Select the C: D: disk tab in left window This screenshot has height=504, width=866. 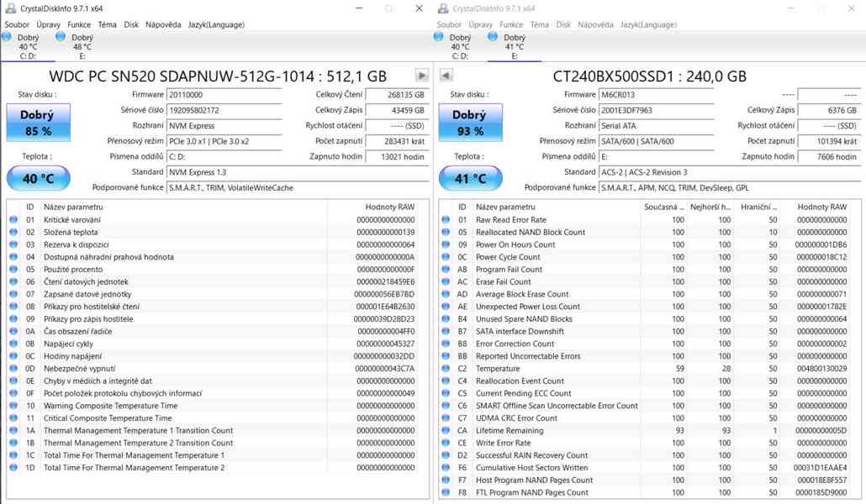click(28, 46)
